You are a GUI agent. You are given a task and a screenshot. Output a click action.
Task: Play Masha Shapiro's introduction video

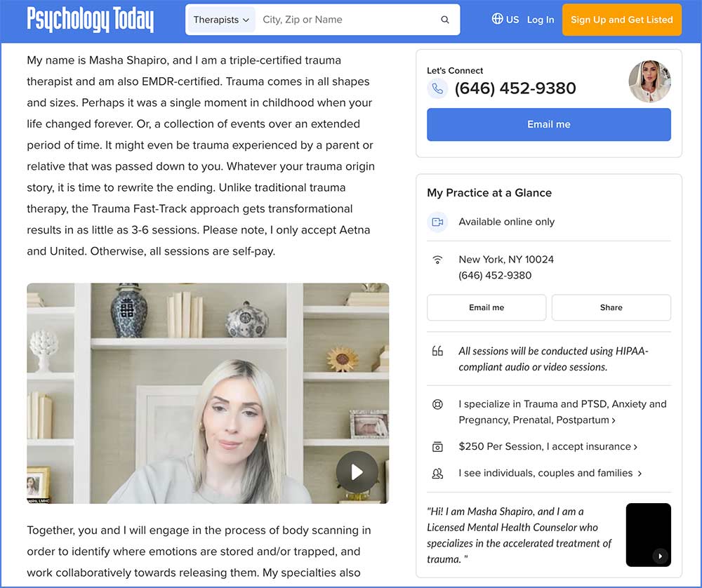point(356,472)
